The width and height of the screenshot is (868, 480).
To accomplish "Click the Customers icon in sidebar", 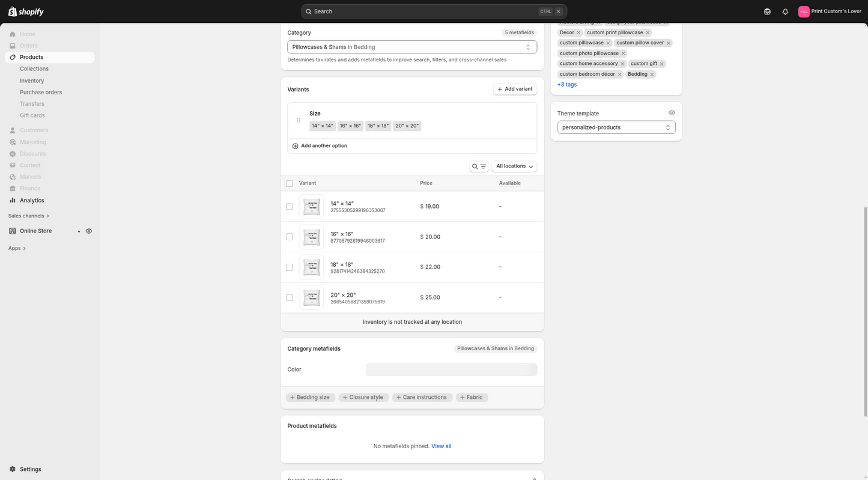I will (13, 130).
